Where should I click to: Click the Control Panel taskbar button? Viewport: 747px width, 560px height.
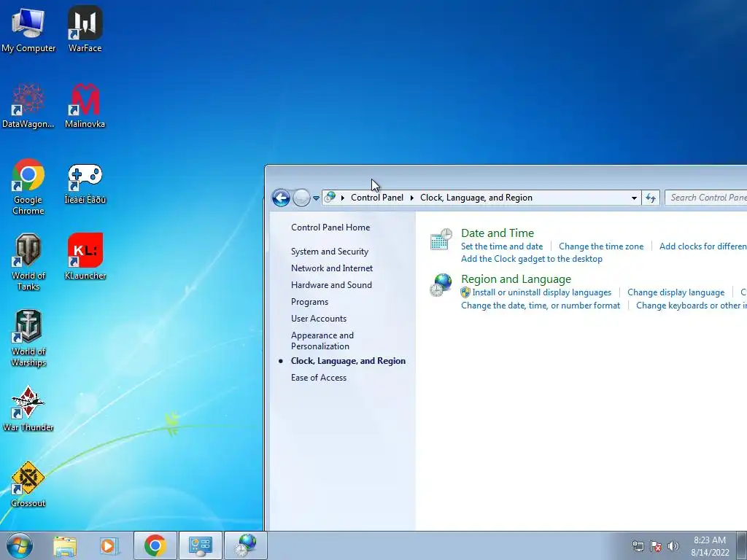pos(200,545)
